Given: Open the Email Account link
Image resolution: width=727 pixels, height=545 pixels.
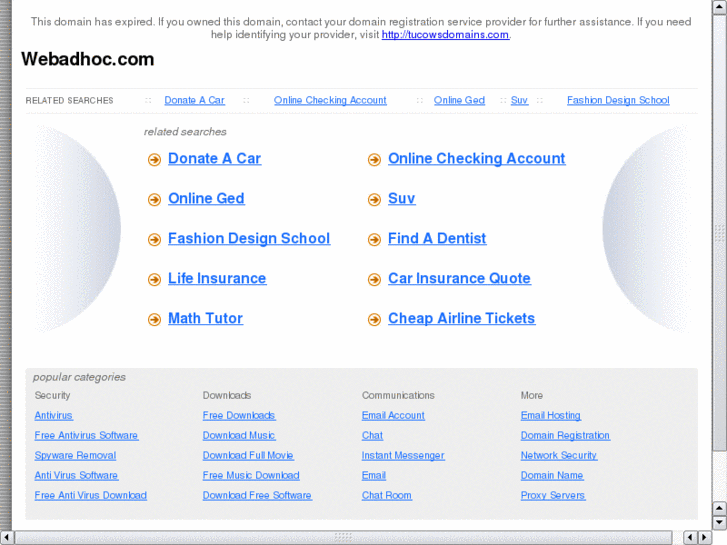Looking at the screenshot, I should 393,416.
